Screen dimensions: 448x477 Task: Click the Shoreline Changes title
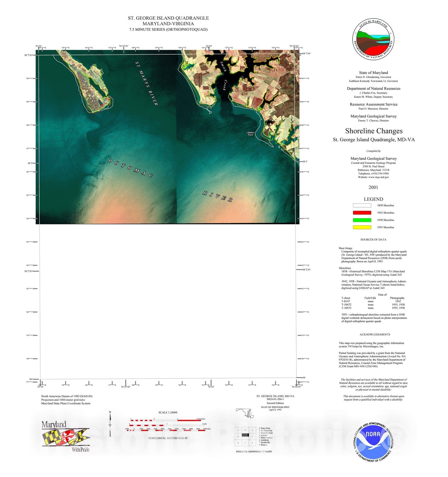pos(374,131)
